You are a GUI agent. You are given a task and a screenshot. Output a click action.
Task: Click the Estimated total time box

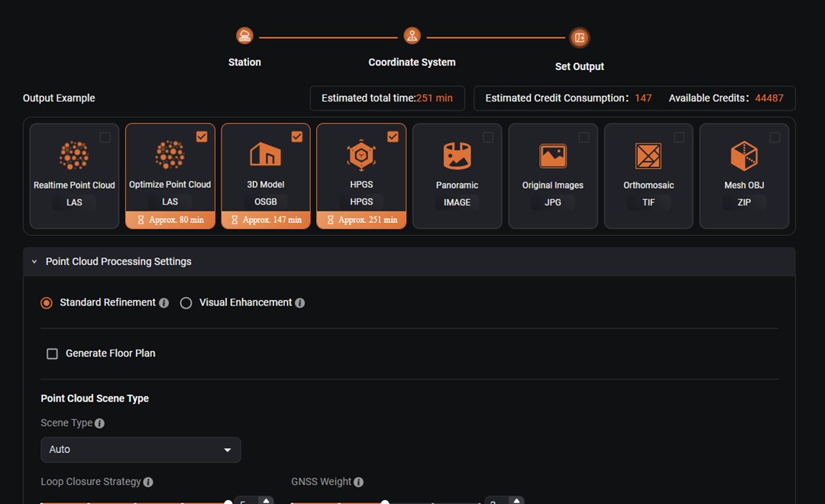click(387, 99)
